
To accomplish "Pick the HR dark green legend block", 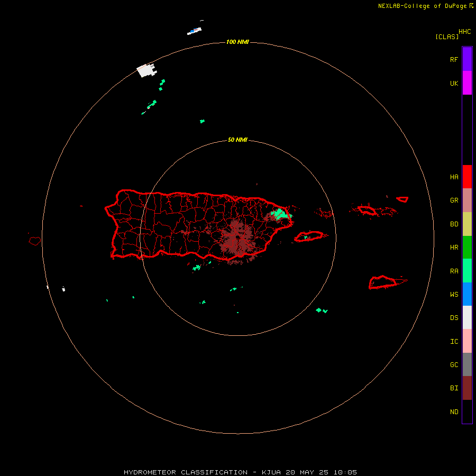I will [x=467, y=247].
